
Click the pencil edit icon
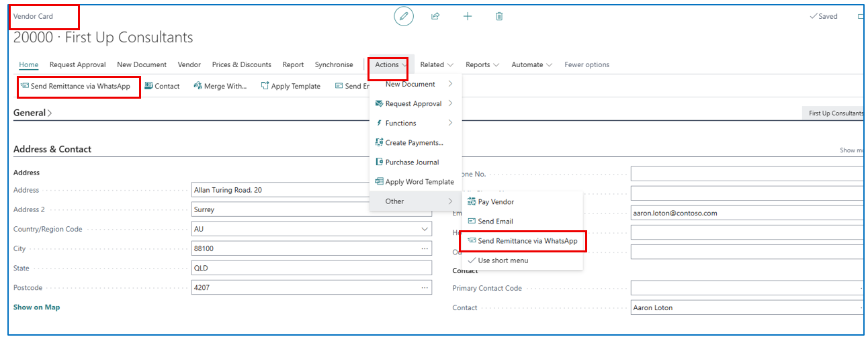(403, 17)
